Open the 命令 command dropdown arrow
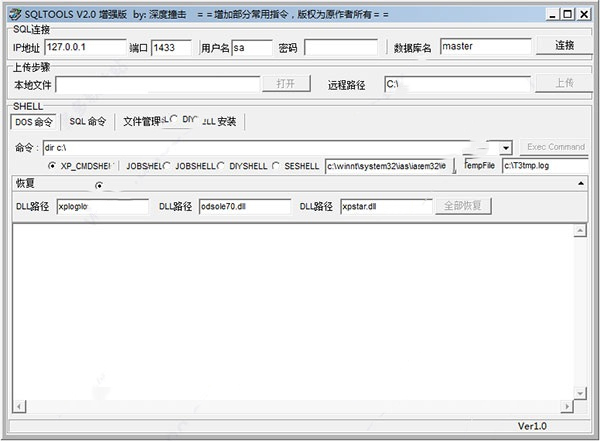 click(505, 147)
